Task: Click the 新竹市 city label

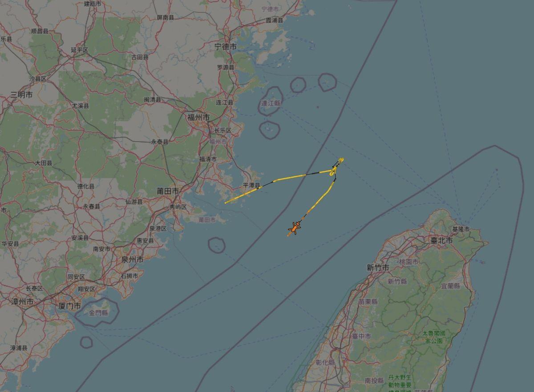Action: pyautogui.click(x=378, y=268)
